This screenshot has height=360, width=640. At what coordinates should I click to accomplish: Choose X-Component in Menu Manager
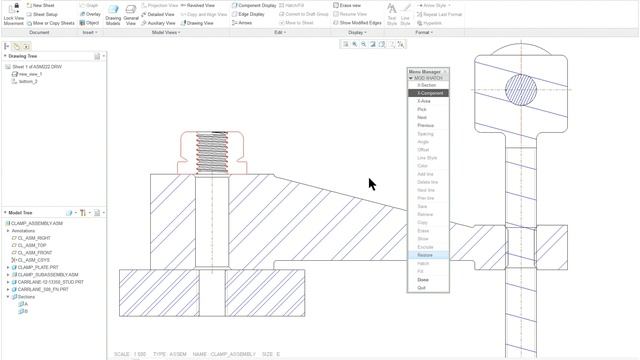(x=428, y=93)
